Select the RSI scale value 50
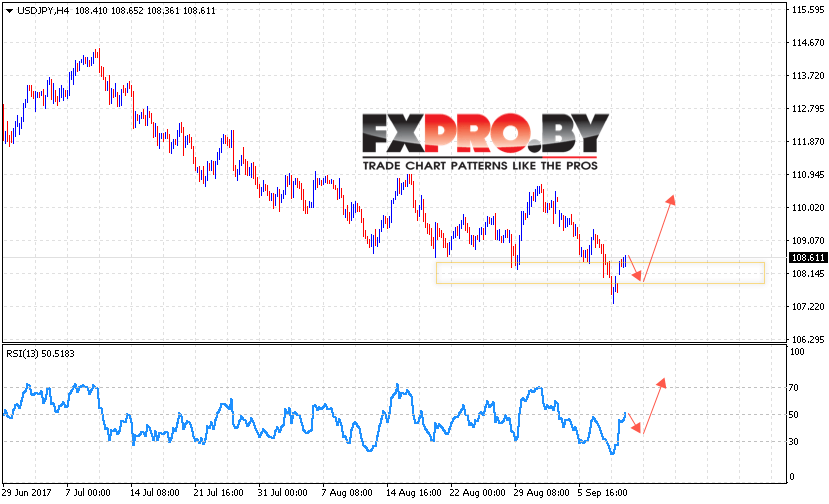This screenshot has height=504, width=829. [x=793, y=415]
